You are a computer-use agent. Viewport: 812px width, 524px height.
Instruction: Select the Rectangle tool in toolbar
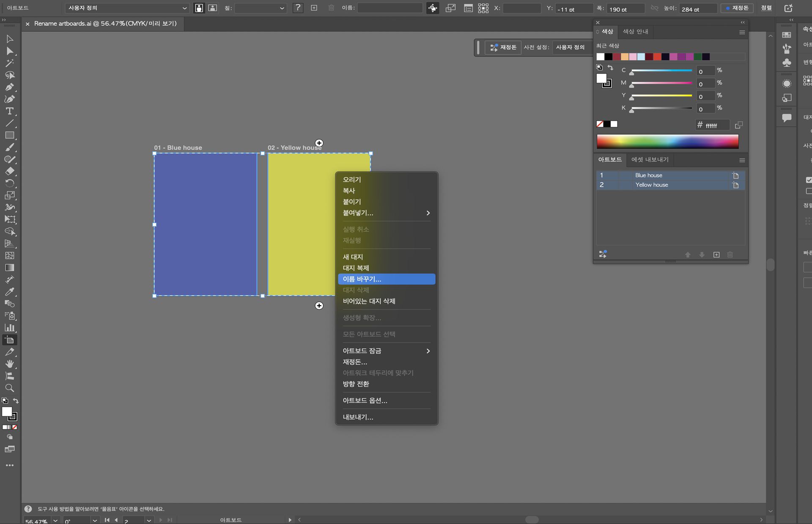coord(9,135)
